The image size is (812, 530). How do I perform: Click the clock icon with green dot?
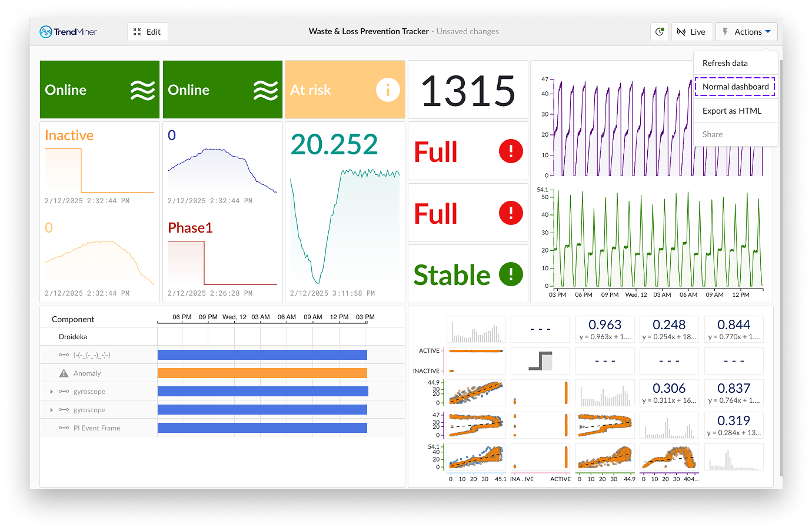click(659, 31)
